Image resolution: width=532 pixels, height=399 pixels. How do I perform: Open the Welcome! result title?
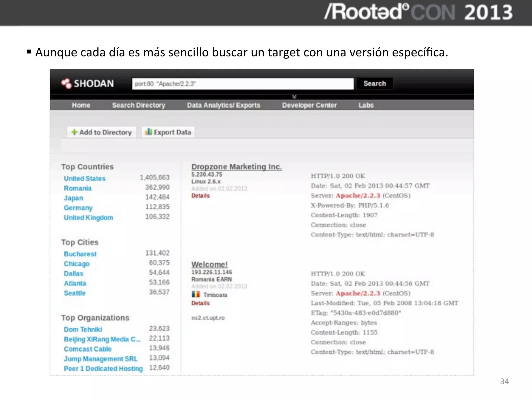pos(209,264)
